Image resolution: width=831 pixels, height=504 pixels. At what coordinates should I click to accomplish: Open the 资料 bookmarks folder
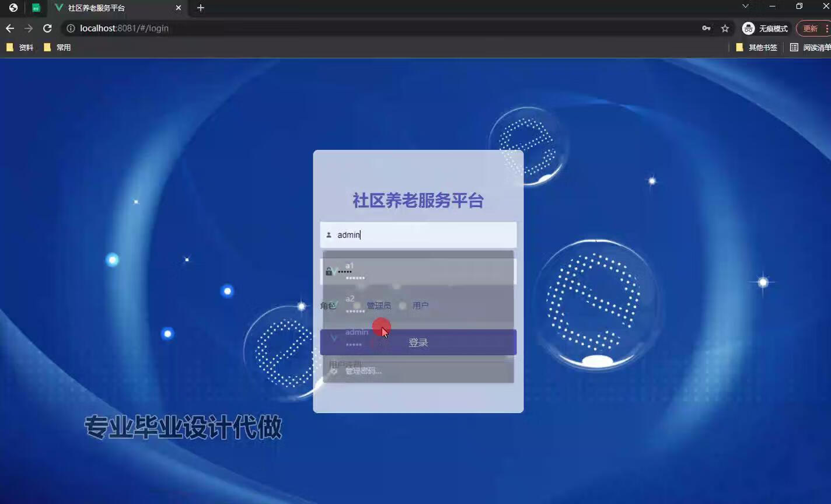(20, 47)
